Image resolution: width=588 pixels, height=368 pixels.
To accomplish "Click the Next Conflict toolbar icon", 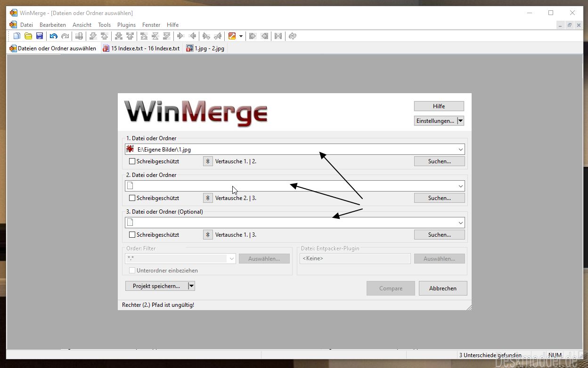I will point(119,36).
